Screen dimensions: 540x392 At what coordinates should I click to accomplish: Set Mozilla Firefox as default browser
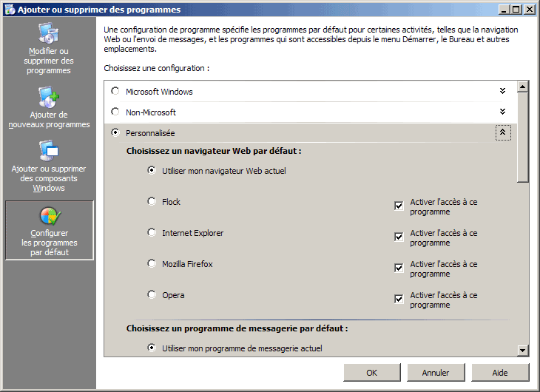(x=152, y=264)
